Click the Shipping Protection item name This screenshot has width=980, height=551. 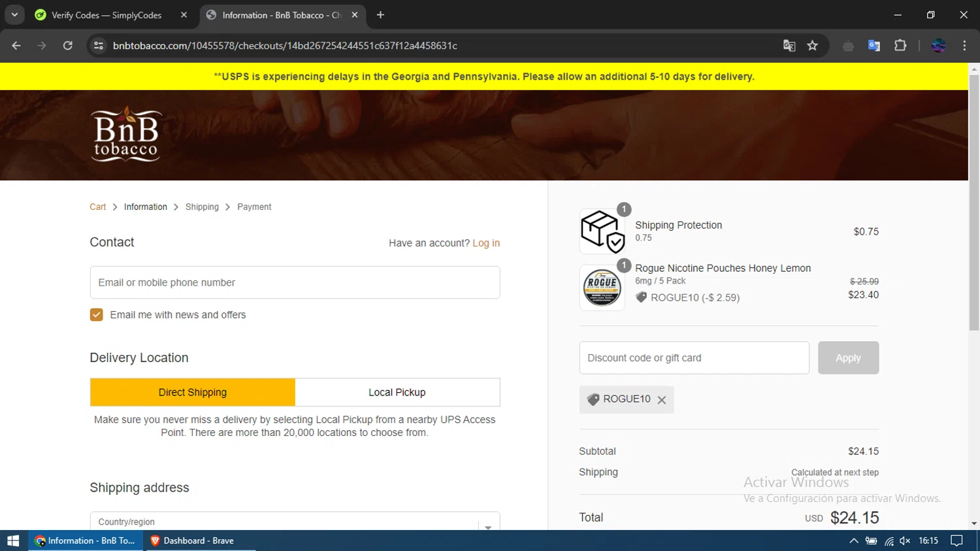point(678,225)
